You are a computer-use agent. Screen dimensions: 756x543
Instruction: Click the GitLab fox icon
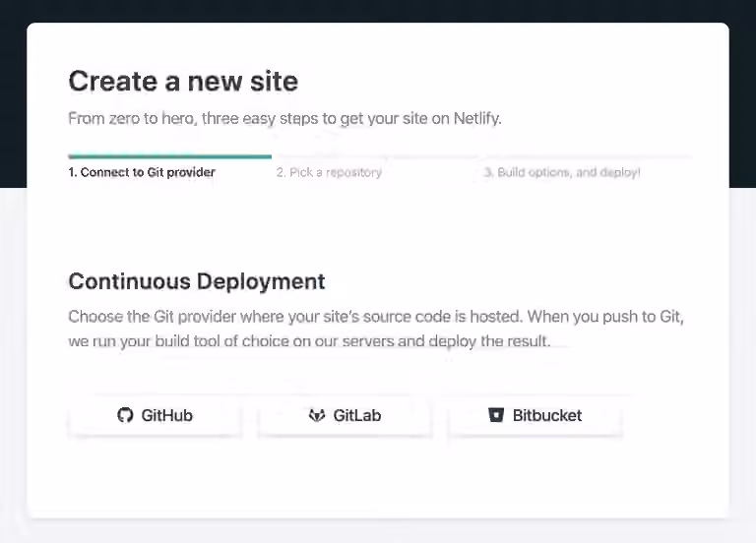pos(317,415)
